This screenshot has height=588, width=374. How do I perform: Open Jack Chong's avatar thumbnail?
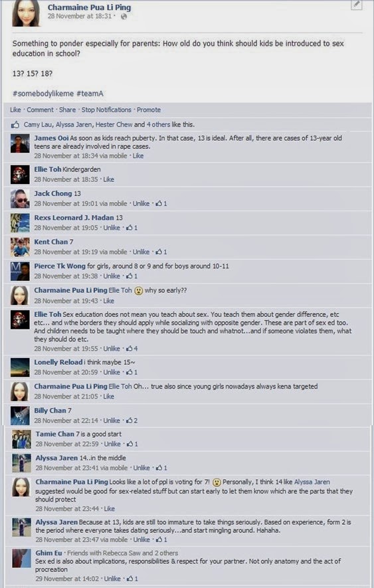(20, 199)
